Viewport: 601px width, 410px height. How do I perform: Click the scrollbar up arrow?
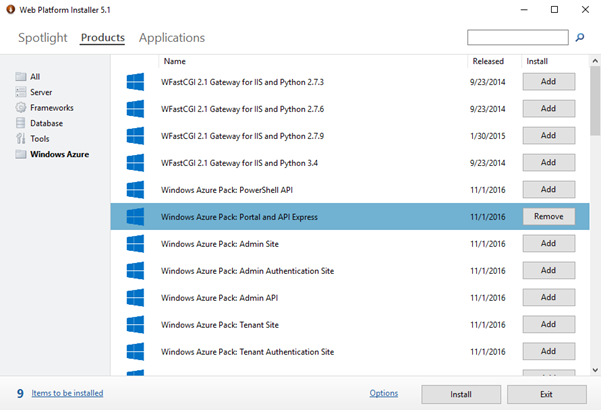coord(595,61)
